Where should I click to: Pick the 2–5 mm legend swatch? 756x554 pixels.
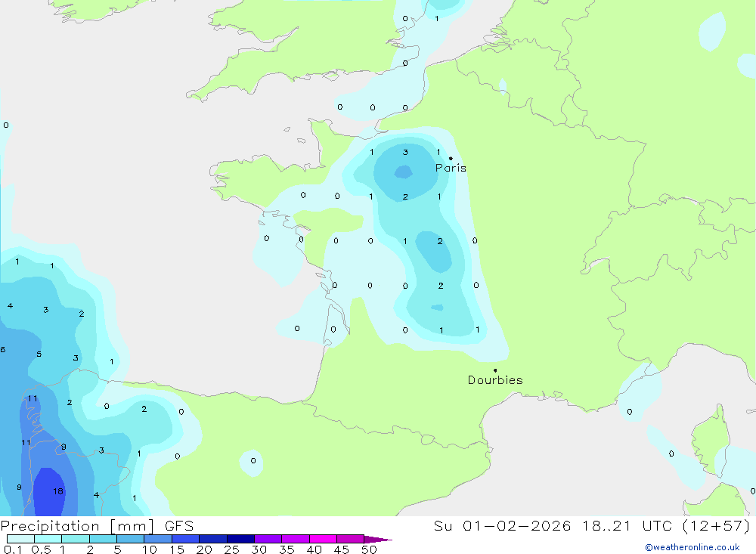click(x=103, y=539)
